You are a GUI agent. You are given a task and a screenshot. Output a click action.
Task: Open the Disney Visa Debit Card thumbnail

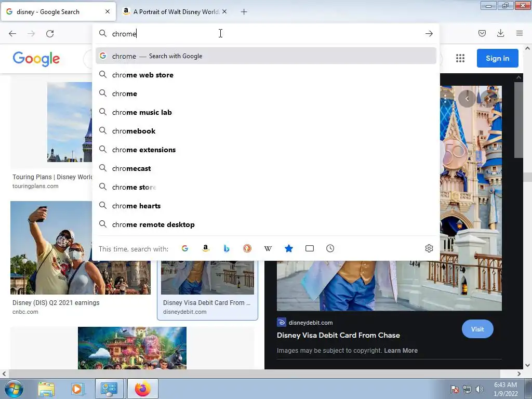(207, 277)
